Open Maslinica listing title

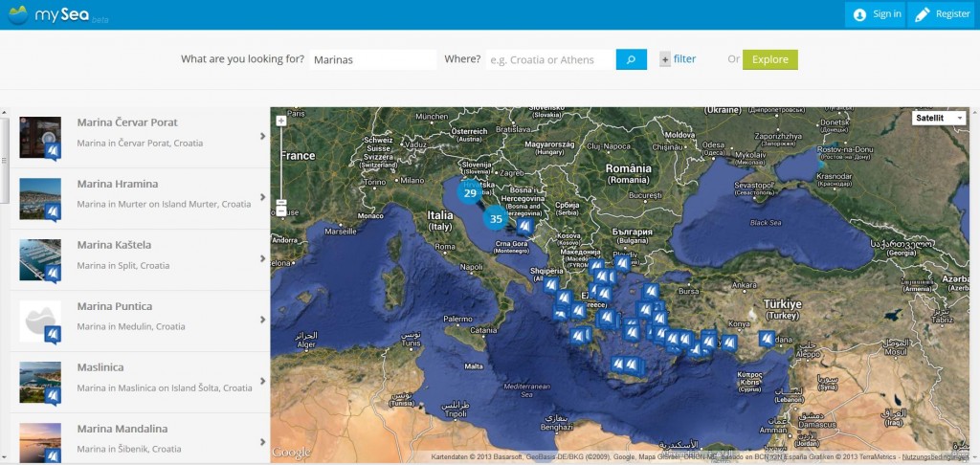[x=100, y=367]
